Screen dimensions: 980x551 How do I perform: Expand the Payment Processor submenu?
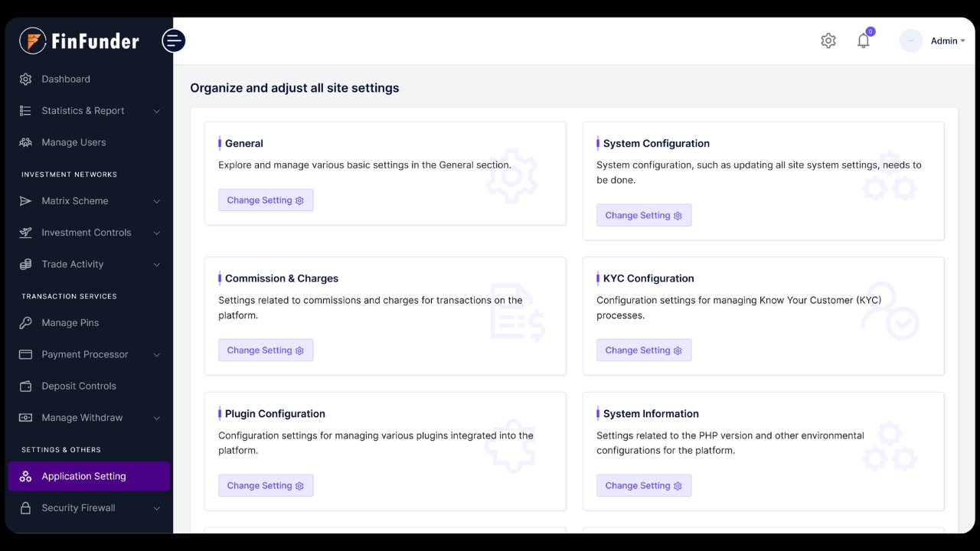(156, 354)
